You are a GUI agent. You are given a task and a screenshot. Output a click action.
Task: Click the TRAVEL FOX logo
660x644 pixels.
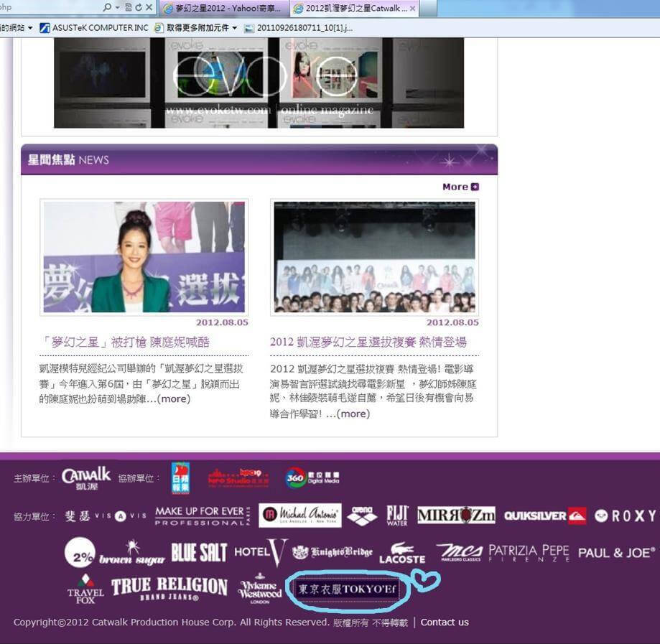pos(85,589)
